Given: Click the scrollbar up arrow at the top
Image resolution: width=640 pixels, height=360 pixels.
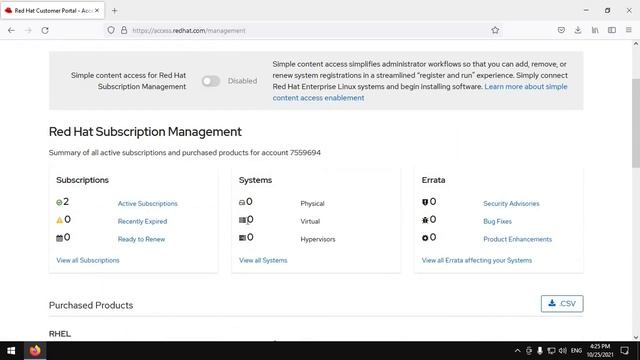Looking at the screenshot, I should pyautogui.click(x=636, y=43).
